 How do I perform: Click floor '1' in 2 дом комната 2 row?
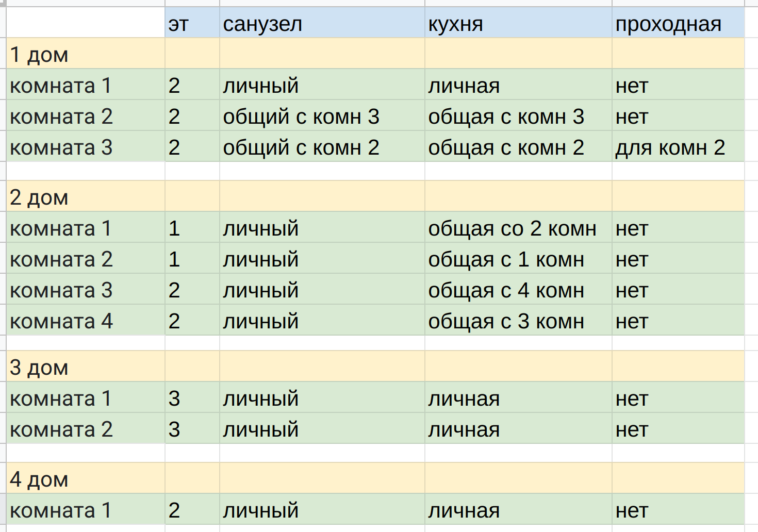click(x=192, y=258)
